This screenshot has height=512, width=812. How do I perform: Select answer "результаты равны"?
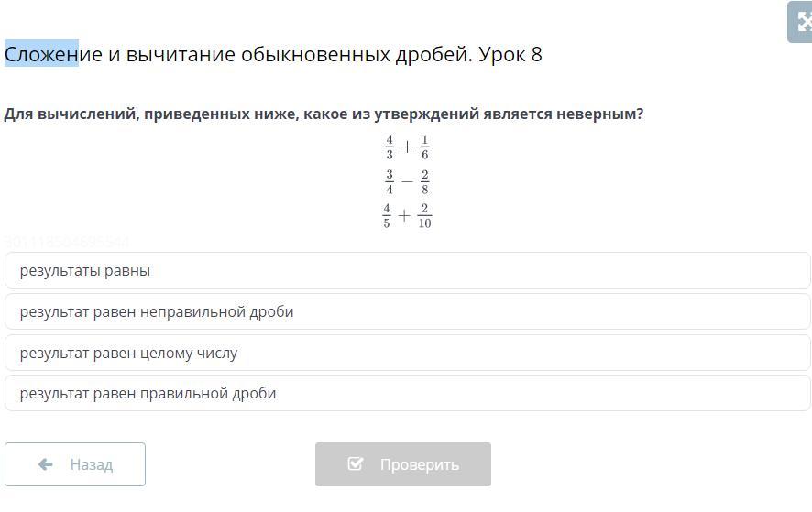pyautogui.click(x=85, y=271)
